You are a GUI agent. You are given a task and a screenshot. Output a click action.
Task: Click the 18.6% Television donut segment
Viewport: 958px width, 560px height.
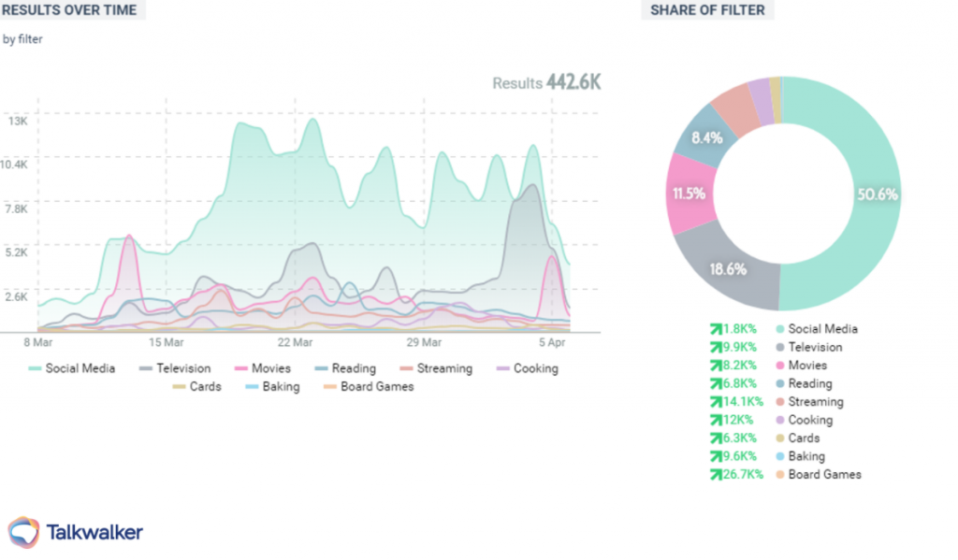click(x=728, y=267)
